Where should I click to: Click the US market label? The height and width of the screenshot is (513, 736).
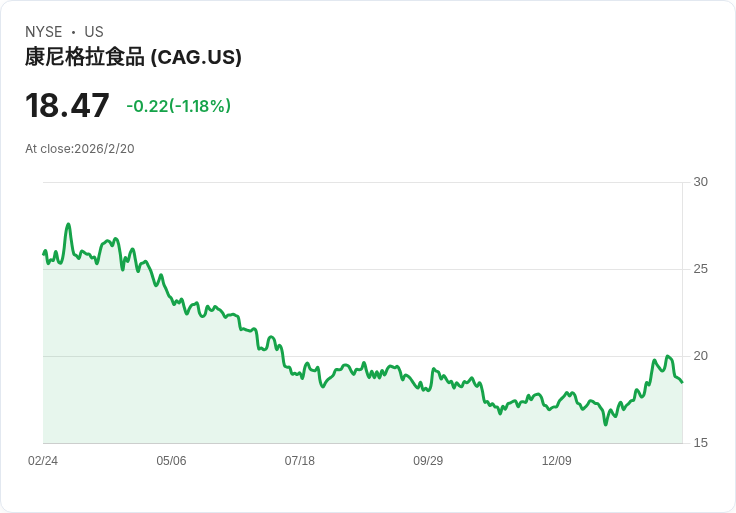tap(94, 32)
